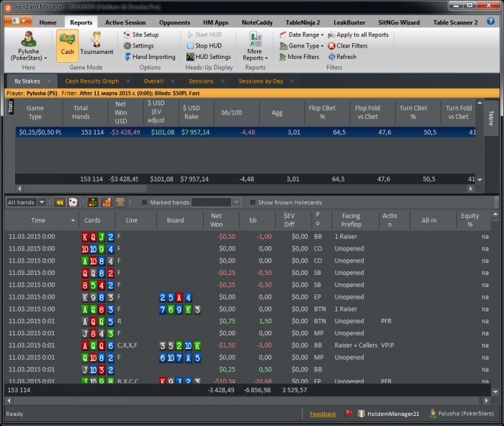Screen dimensions: 504x426
Task: Expand the Game Type dropdown
Action: pos(302,46)
